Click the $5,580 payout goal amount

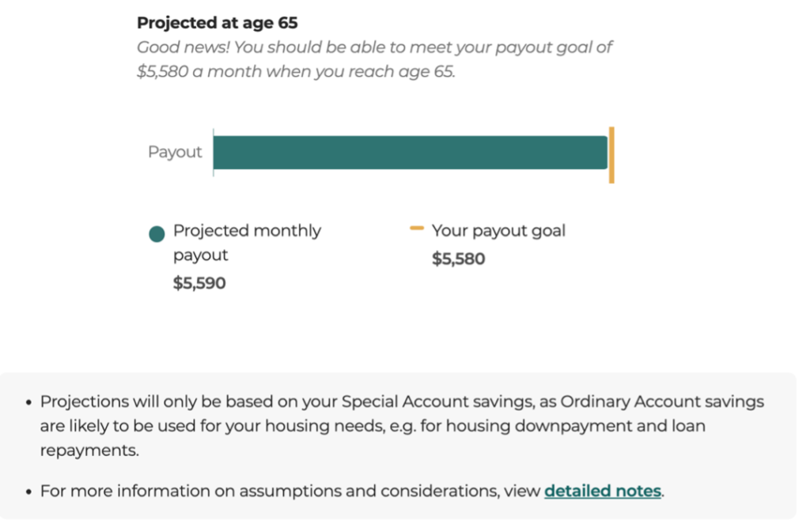(458, 258)
